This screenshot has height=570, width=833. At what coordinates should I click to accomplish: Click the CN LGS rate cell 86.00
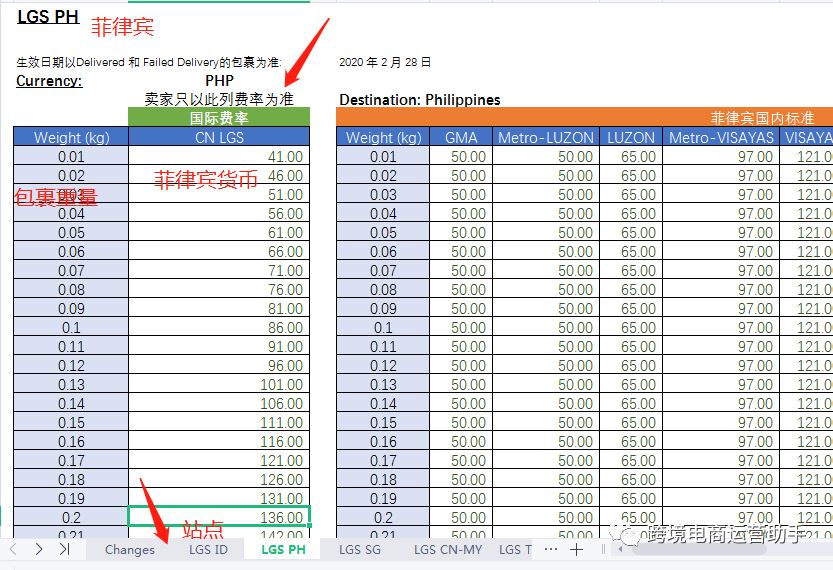[219, 327]
